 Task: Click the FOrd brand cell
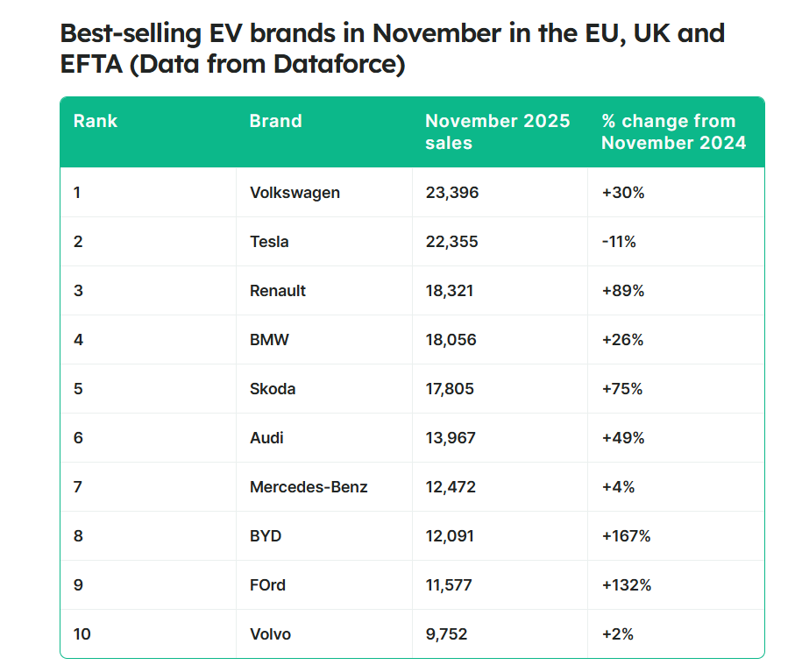pyautogui.click(x=267, y=585)
